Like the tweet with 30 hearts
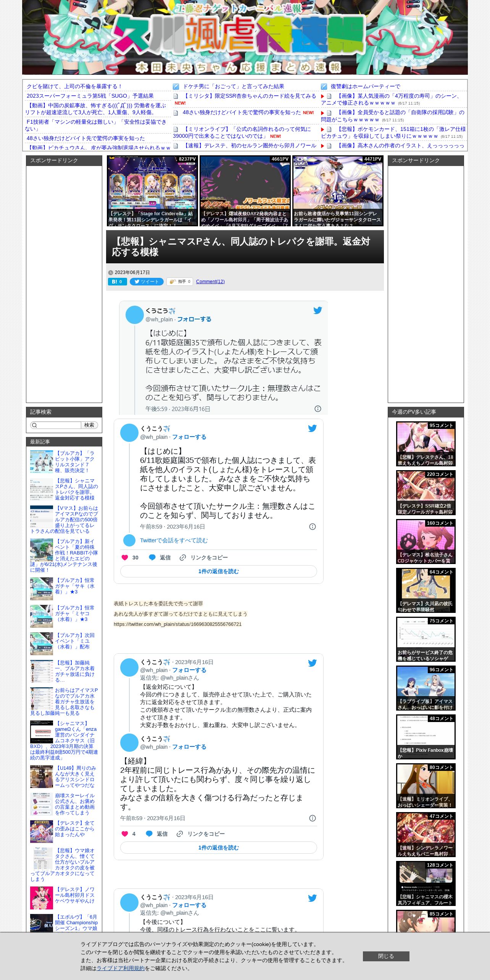Screen dimensions: 490x980 (x=125, y=558)
